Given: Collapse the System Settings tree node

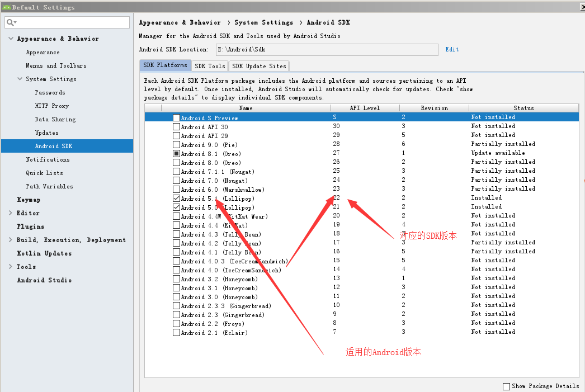Looking at the screenshot, I should (20, 79).
